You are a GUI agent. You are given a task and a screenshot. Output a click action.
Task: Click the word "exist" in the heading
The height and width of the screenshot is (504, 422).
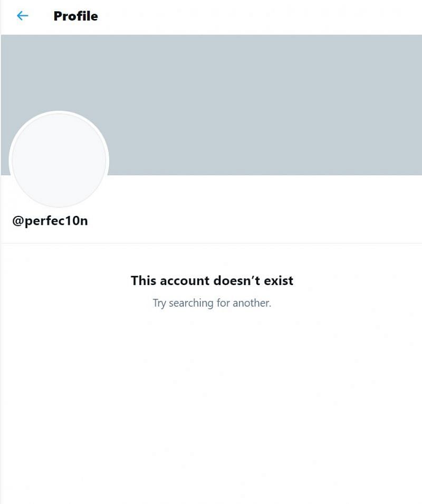point(279,281)
